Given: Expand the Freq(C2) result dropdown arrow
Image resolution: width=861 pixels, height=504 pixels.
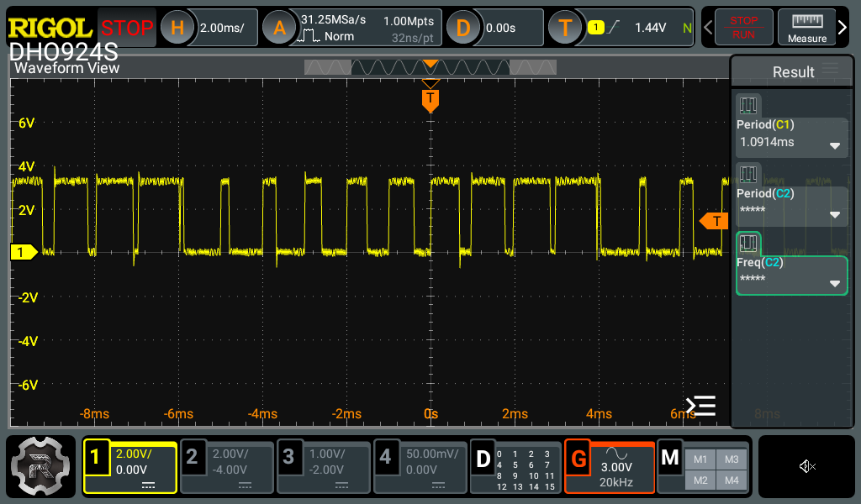Looking at the screenshot, I should click(835, 284).
